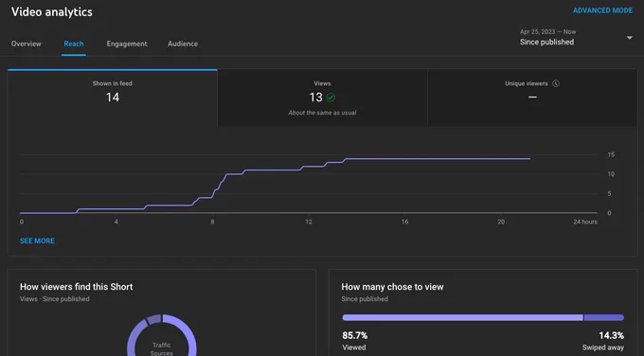This screenshot has height=356, width=644.
Task: Open the Since published date range dropdown
Action: point(576,37)
